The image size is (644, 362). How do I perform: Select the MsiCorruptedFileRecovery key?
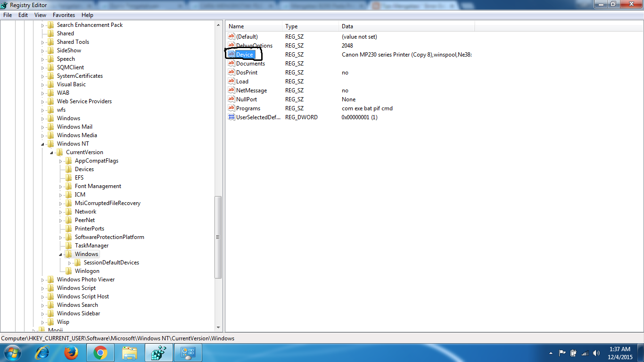pos(107,203)
